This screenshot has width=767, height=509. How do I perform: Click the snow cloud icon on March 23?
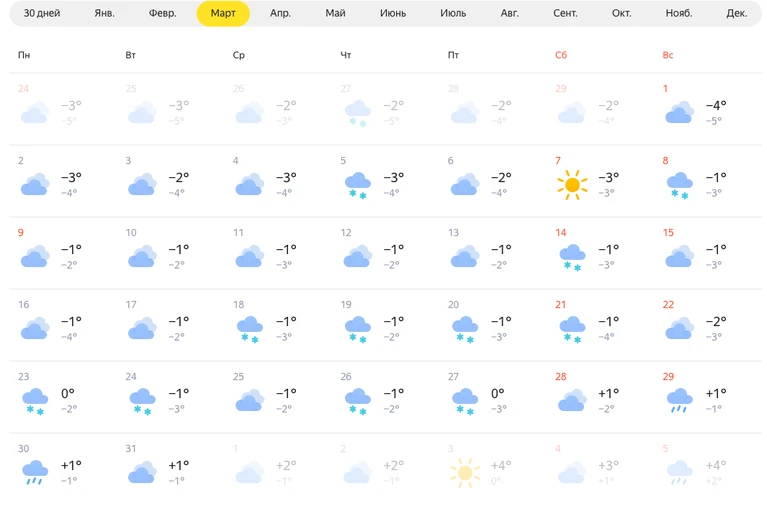[x=35, y=401]
